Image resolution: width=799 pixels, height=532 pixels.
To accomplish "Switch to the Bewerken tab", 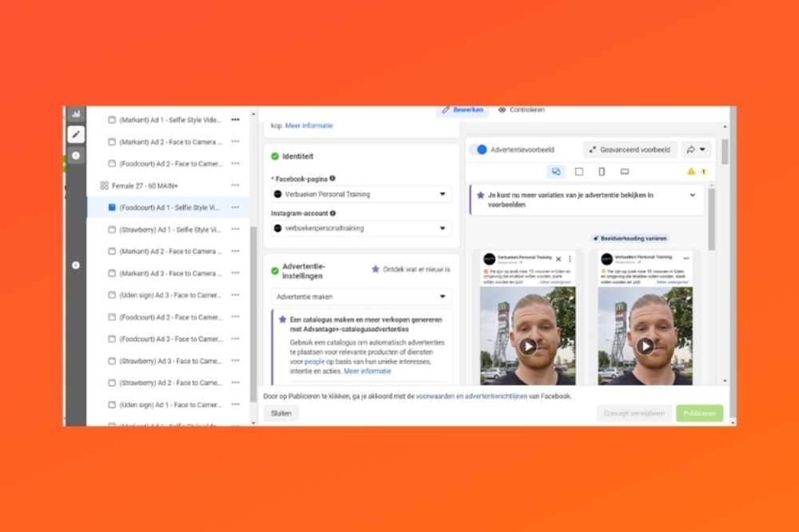I will pos(462,110).
